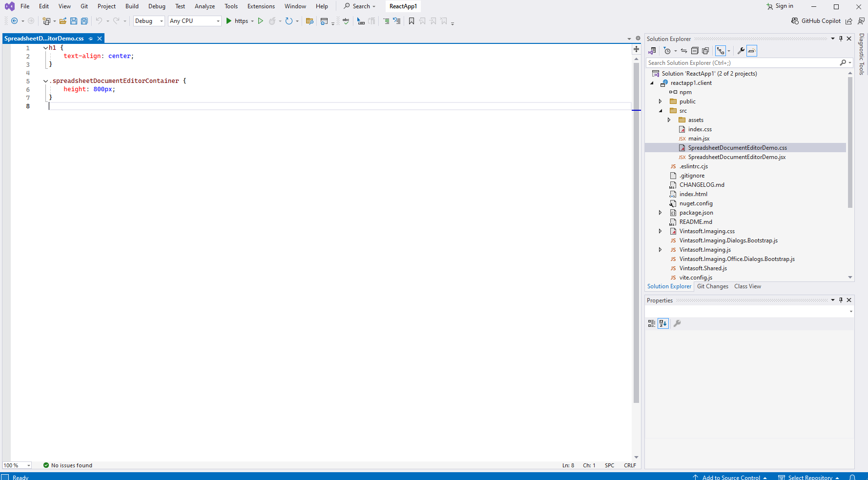Toggle Alphabetical sort in Properties panel
Screen dimensions: 868x480
pyautogui.click(x=663, y=323)
